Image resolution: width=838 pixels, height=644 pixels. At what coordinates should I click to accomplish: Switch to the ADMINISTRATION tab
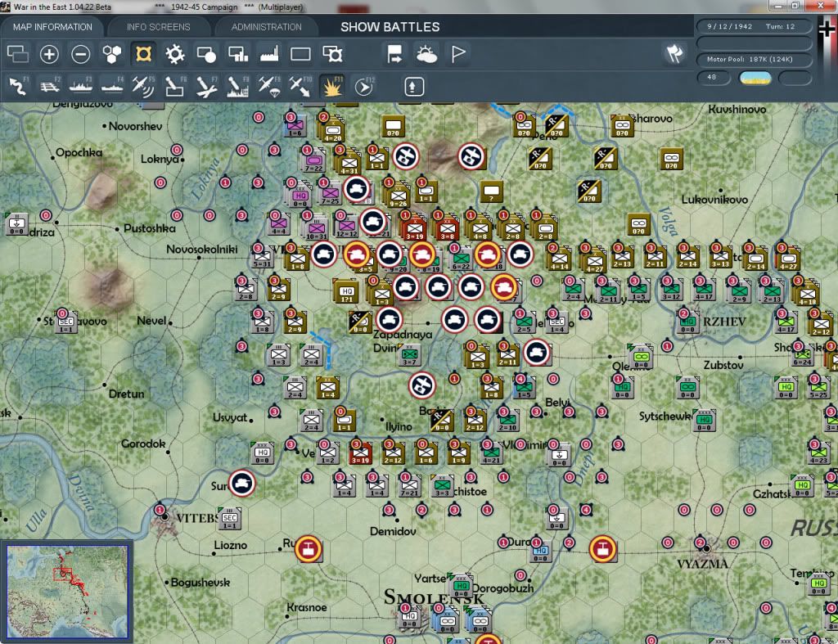pyautogui.click(x=266, y=27)
